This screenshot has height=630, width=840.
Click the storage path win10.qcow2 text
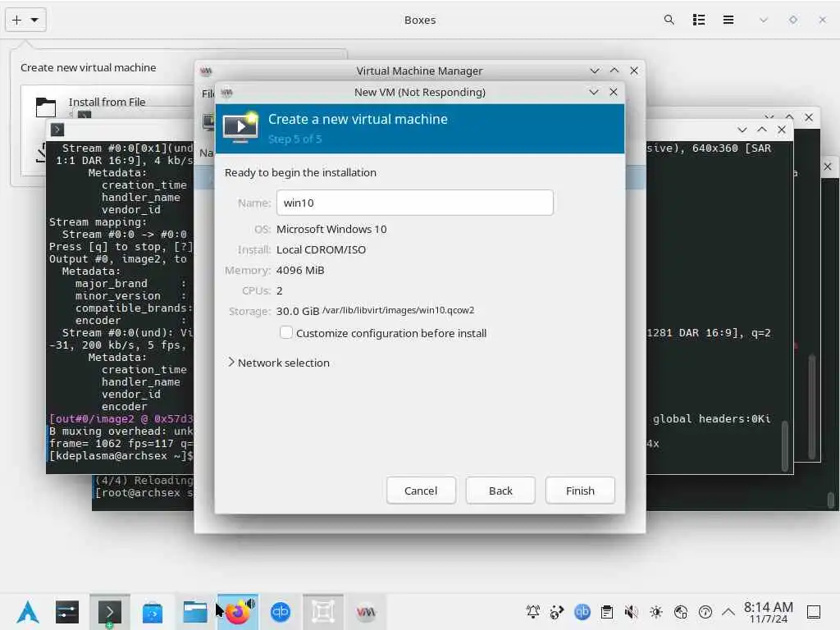[398, 310]
